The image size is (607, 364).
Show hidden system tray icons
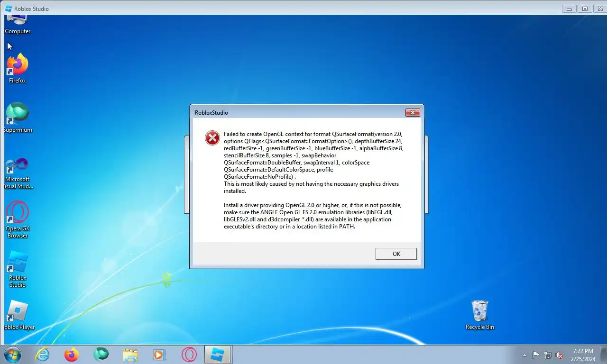[524, 355]
